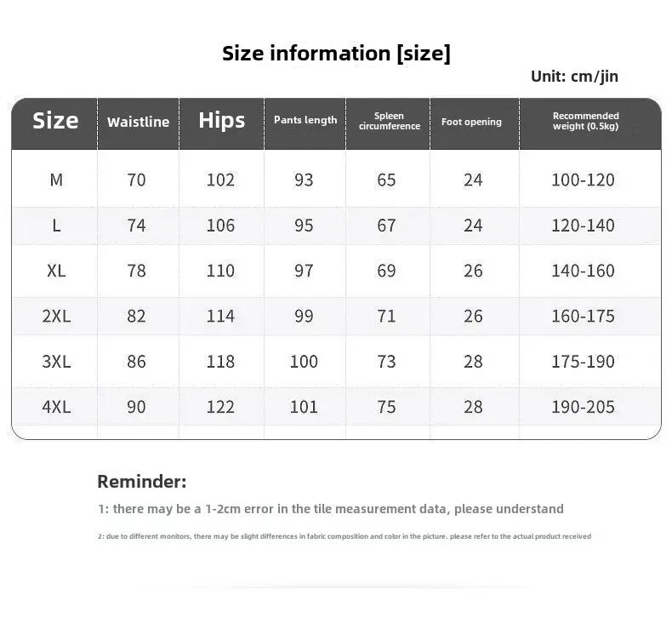Select the Foot opening header
The width and height of the screenshot is (672, 623).
tap(471, 123)
